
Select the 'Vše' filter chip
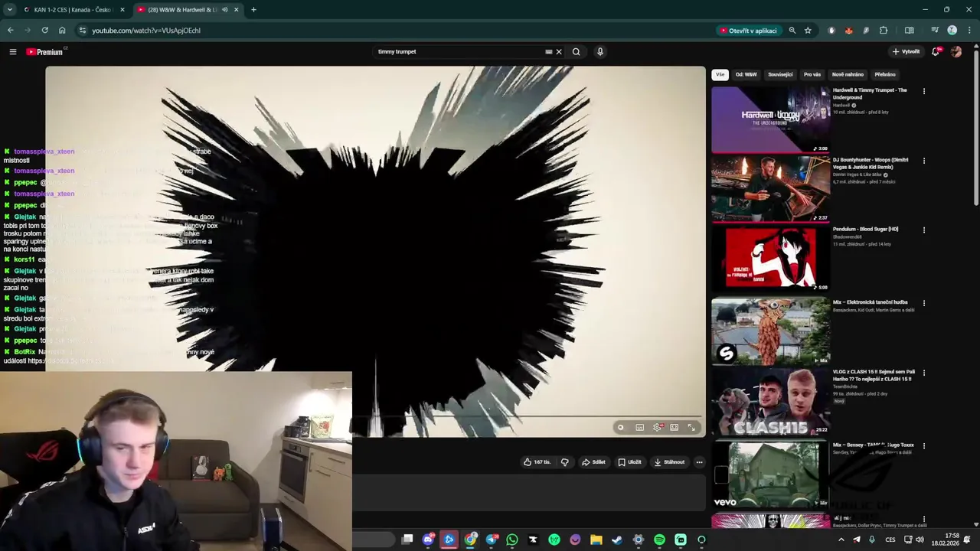[720, 74]
